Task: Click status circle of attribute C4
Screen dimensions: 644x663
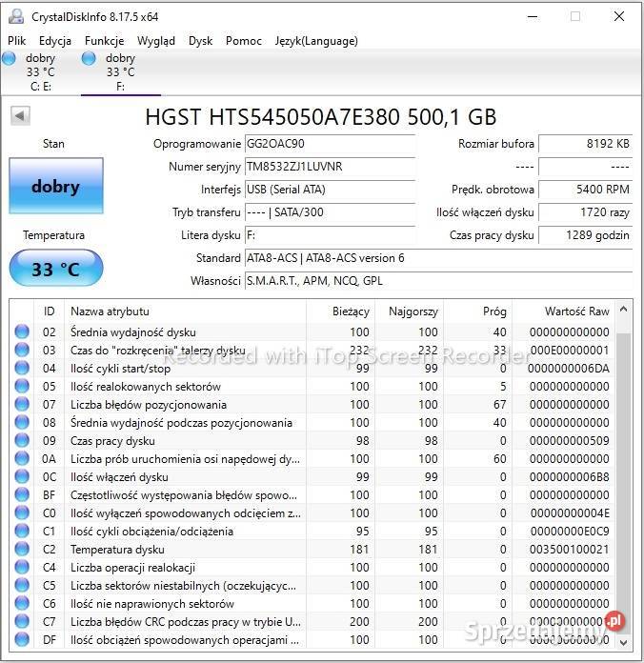Action: (22, 567)
